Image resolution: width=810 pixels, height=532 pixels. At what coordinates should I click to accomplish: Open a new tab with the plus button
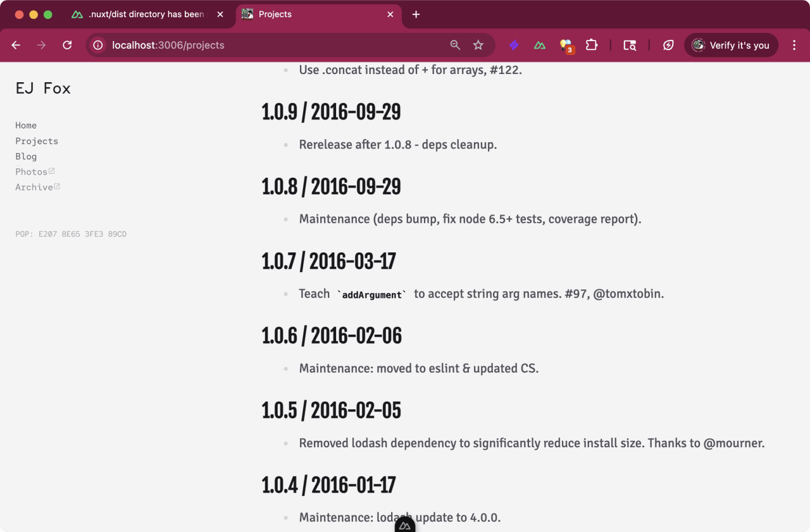416,14
